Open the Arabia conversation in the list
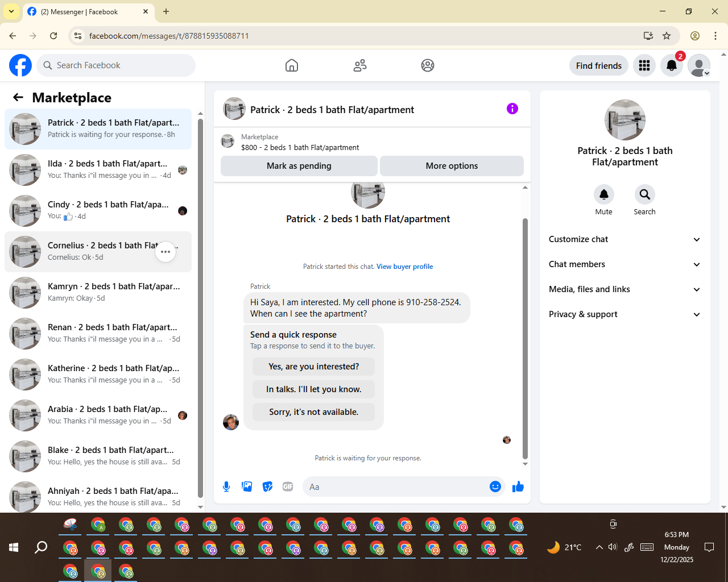Viewport: 728px width, 582px height. pyautogui.click(x=98, y=415)
